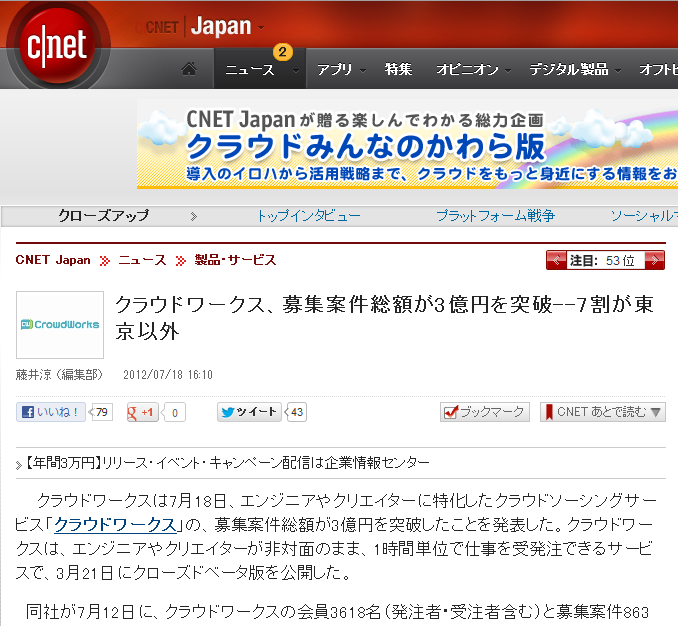
Task: Click the tweet count 43
Action: tap(296, 412)
